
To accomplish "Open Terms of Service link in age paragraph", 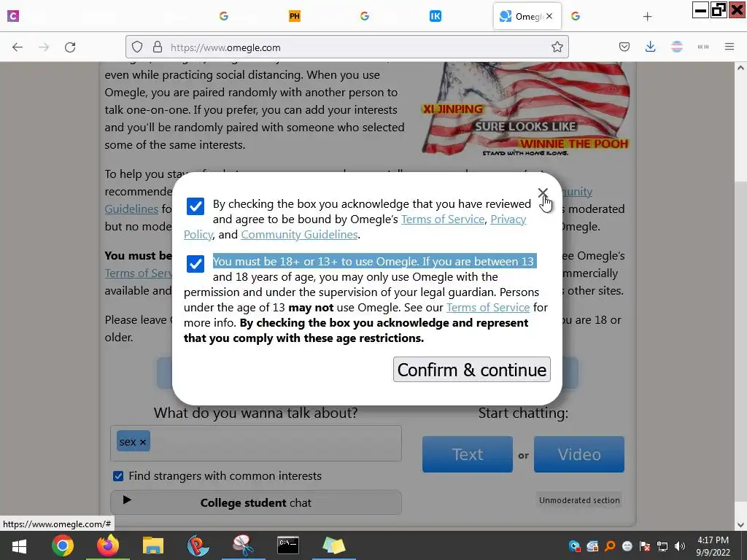I will pos(488,307).
